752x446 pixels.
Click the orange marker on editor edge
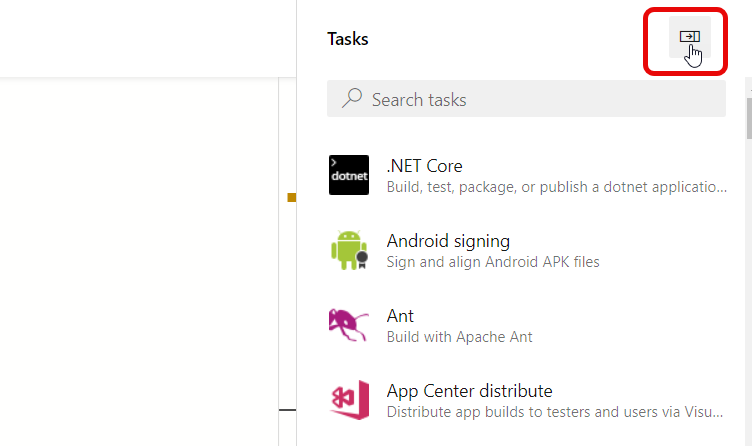click(292, 198)
